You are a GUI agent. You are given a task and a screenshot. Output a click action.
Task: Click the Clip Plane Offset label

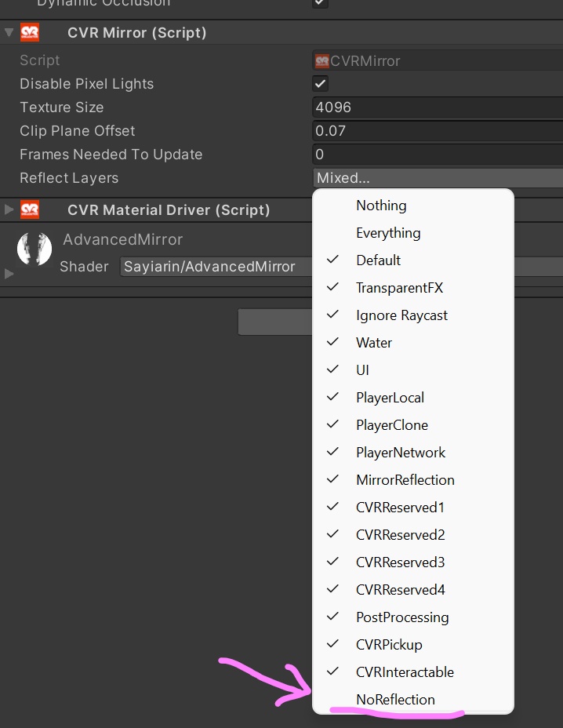pyautogui.click(x=78, y=131)
